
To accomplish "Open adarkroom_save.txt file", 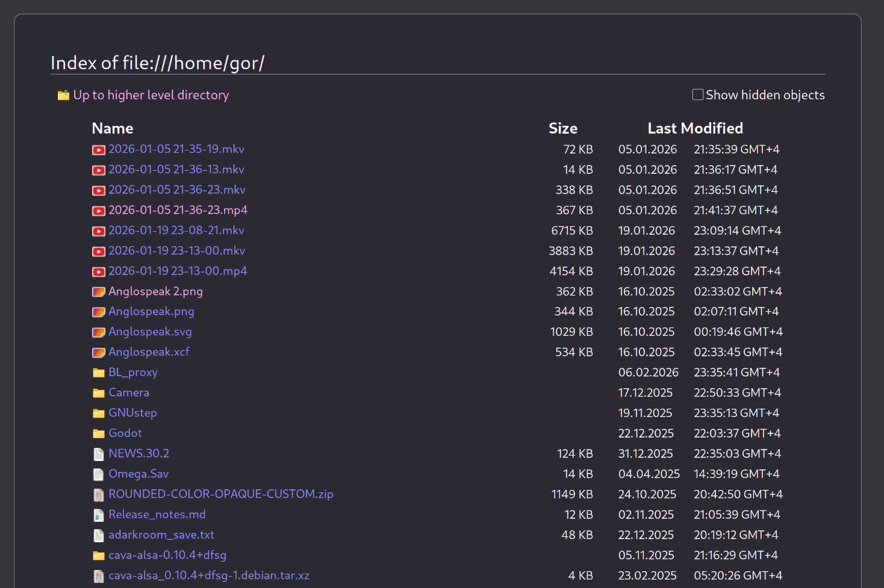I will (161, 534).
